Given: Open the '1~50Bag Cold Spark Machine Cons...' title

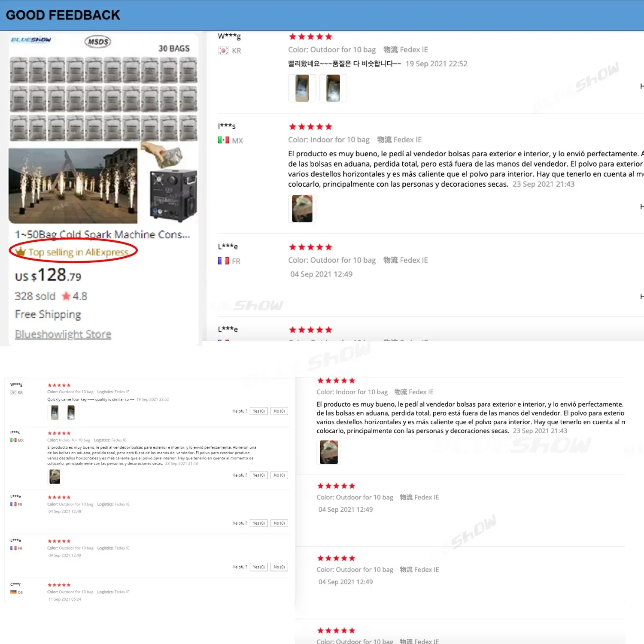Looking at the screenshot, I should (103, 234).
